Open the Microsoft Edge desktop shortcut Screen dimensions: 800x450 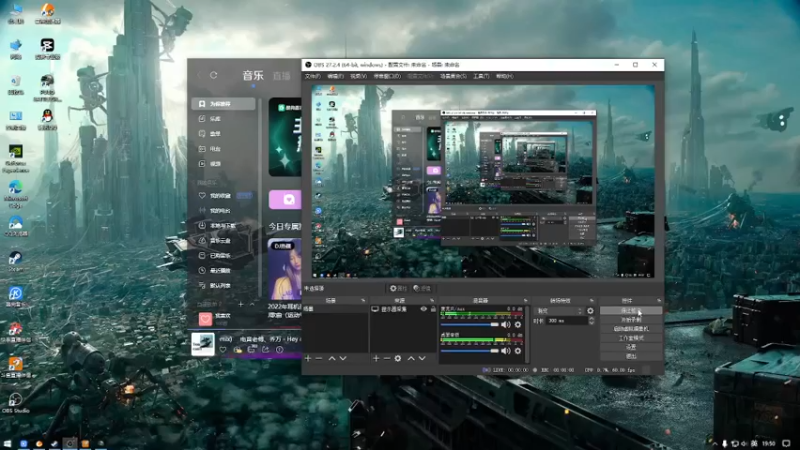tap(15, 193)
